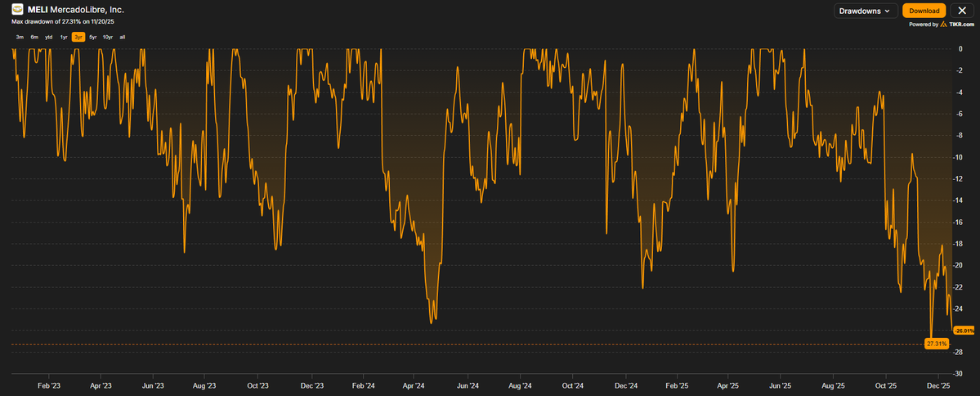Click the Apr '24 axis label
This screenshot has height=396, width=980.
pyautogui.click(x=415, y=387)
